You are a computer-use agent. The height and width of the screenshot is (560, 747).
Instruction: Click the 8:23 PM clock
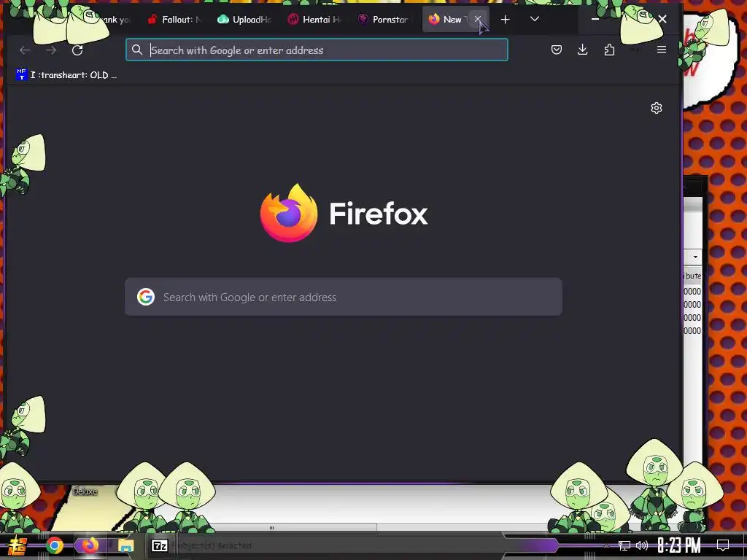[x=679, y=545]
